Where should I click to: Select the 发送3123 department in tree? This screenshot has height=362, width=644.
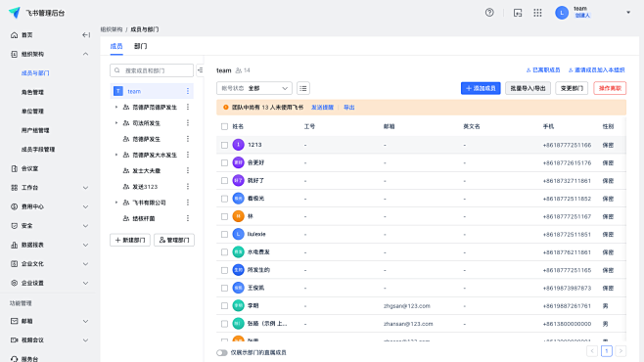point(145,186)
